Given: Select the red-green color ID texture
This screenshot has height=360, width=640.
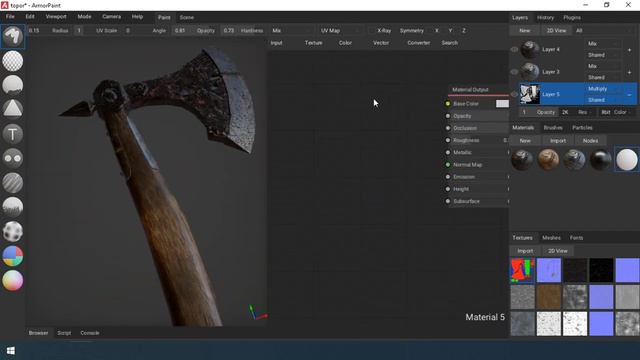Looking at the screenshot, I should point(522,270).
